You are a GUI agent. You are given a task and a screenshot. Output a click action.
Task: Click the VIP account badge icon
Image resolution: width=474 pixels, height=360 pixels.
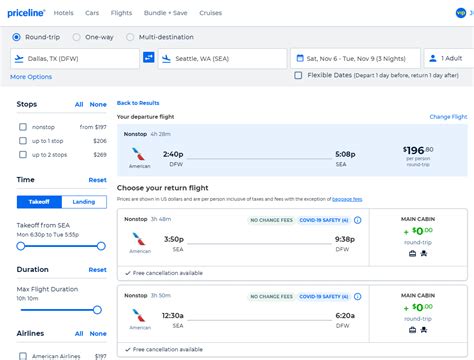[x=461, y=13]
